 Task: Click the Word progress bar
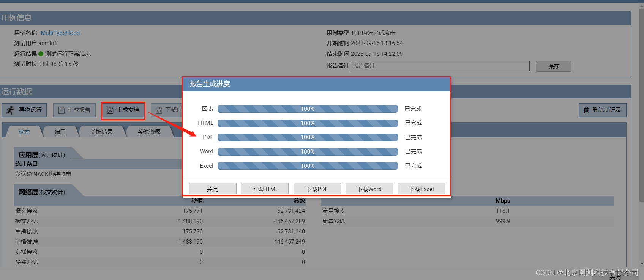[x=308, y=152]
